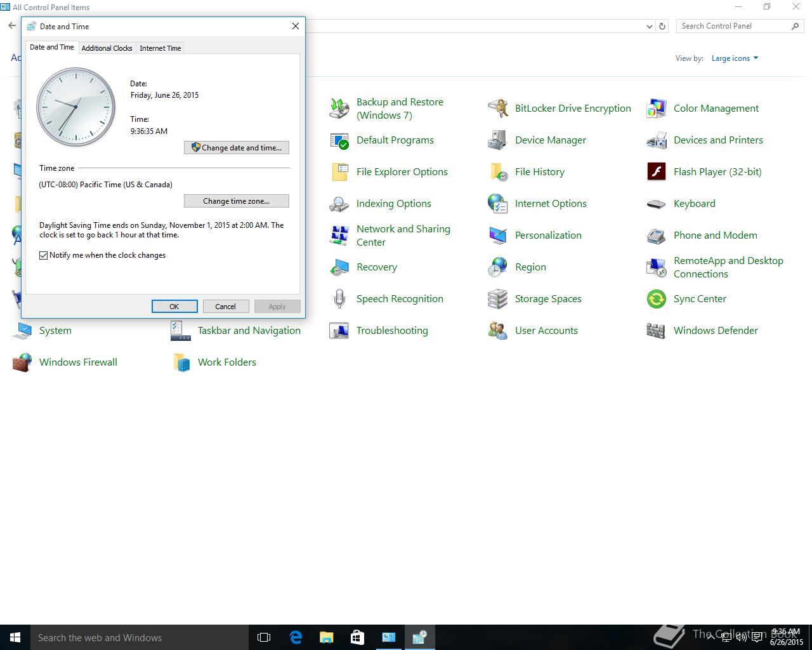Click the Backup and Restore (Windows 7) link
Screen dimensions: 812x650
click(x=400, y=109)
